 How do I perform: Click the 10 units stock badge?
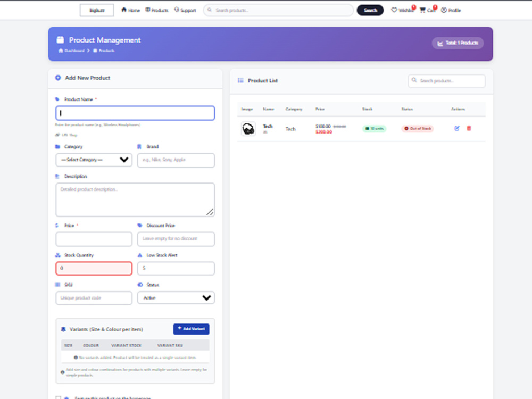[374, 129]
